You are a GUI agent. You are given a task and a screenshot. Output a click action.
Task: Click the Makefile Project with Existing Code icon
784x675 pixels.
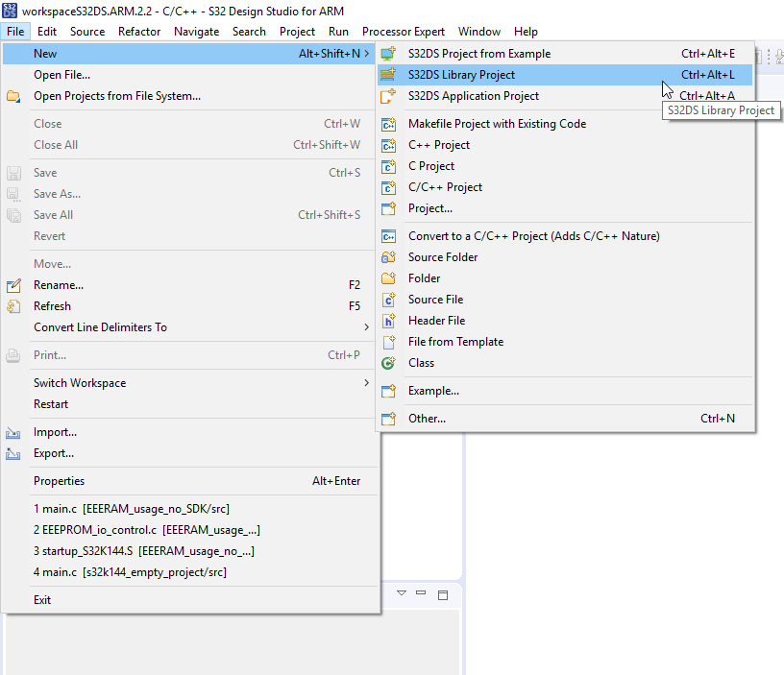[388, 124]
